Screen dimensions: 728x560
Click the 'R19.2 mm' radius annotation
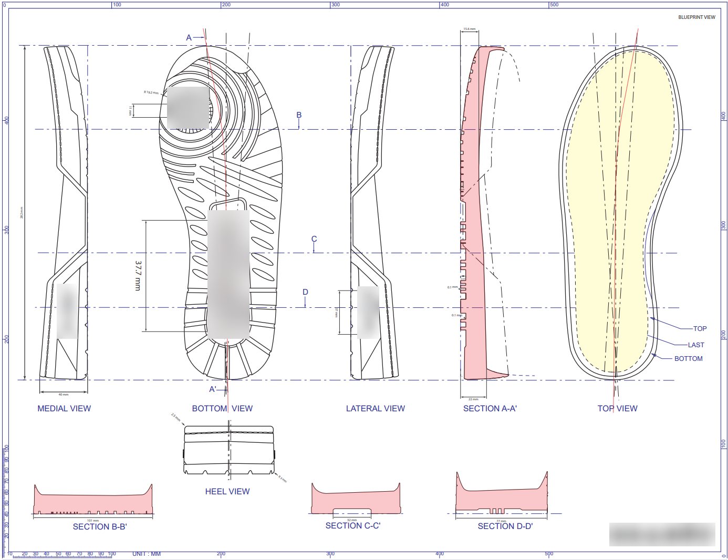coord(151,92)
